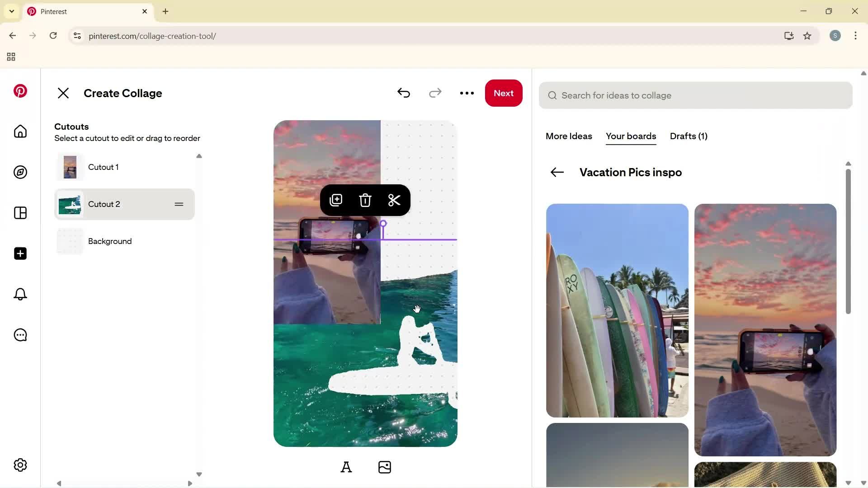This screenshot has height=488, width=868.
Task: Switch to the Drafts tab
Action: tap(688, 136)
